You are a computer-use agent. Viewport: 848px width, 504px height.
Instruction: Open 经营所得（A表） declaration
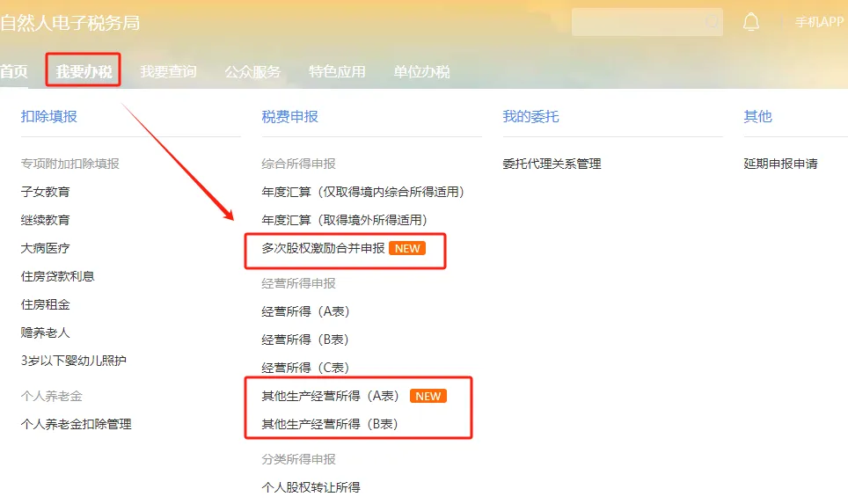tap(305, 311)
